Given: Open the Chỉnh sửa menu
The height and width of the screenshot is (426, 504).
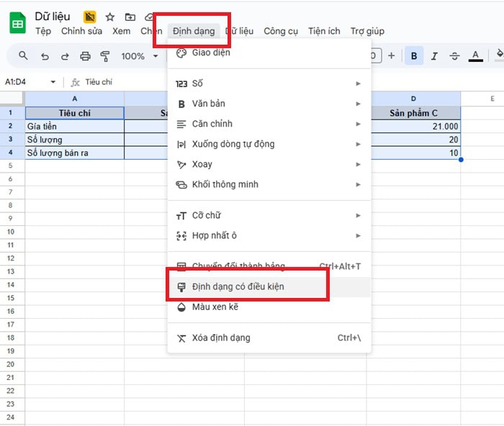Looking at the screenshot, I should pos(81,31).
